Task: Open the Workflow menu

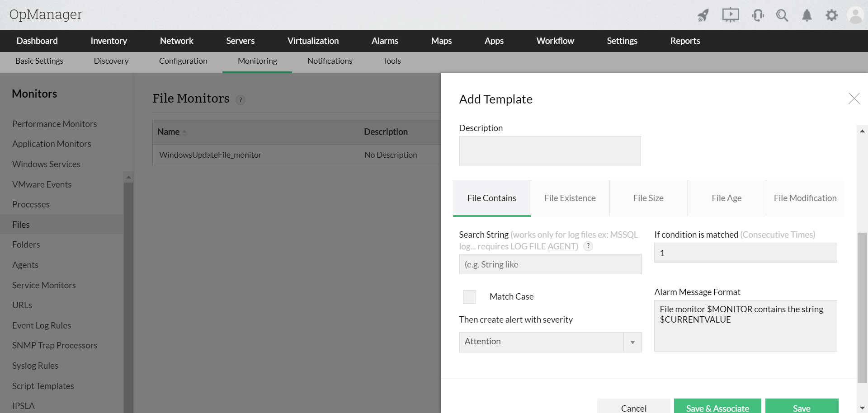Action: [555, 41]
